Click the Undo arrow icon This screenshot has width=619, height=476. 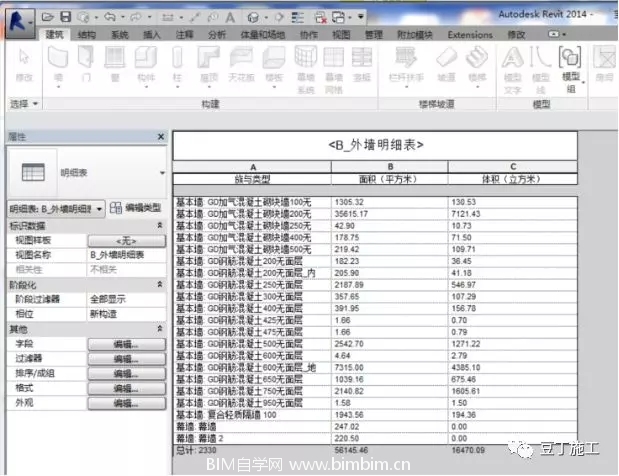click(x=109, y=17)
